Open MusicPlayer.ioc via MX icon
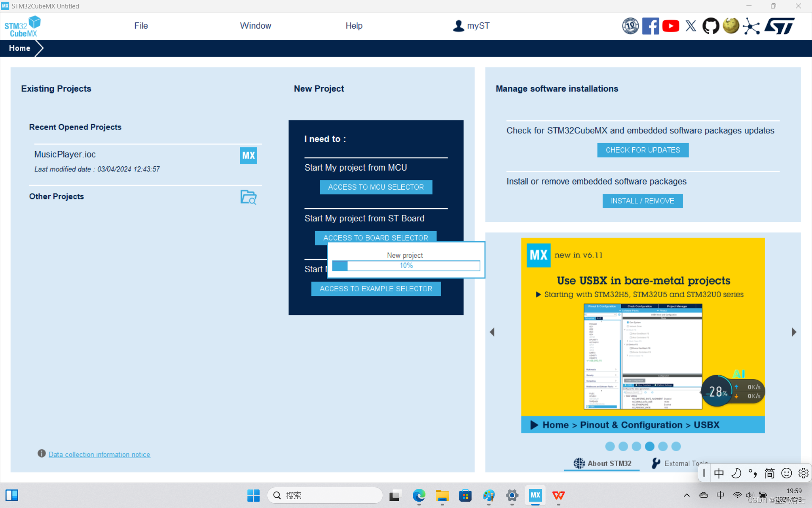 pyautogui.click(x=248, y=155)
